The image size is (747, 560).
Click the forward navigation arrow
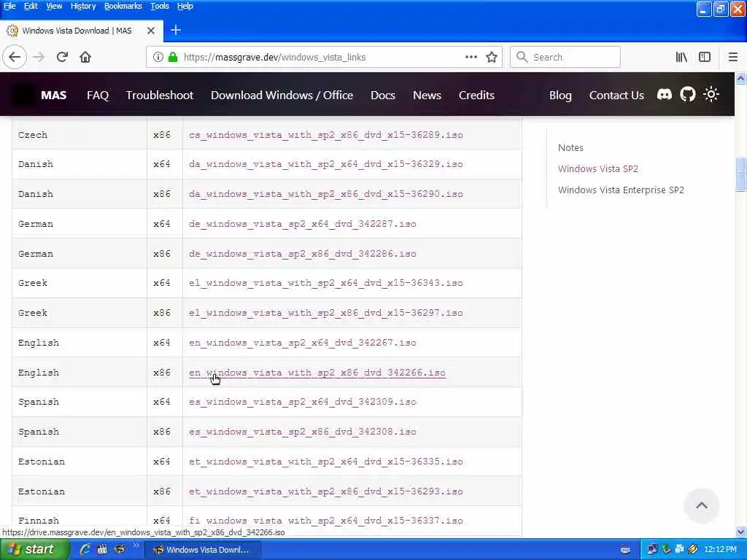click(39, 57)
